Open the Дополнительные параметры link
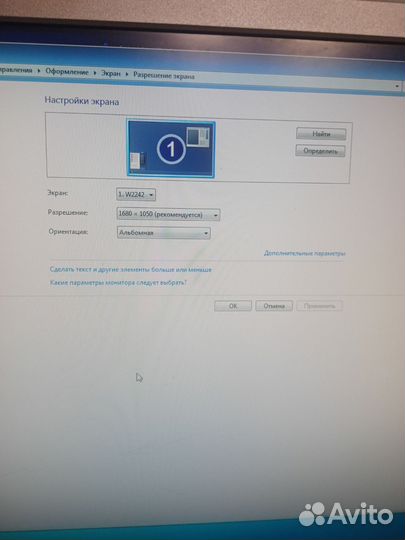 [304, 253]
